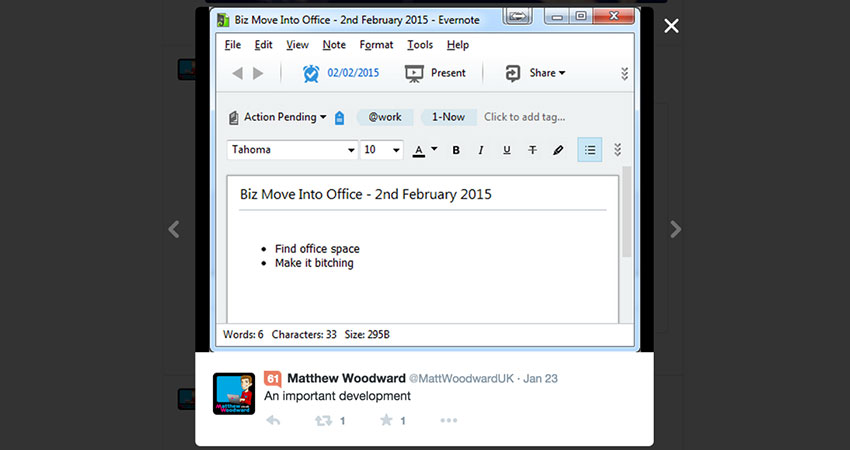The width and height of the screenshot is (850, 450).
Task: Toggle italic formatting
Action: (x=481, y=150)
